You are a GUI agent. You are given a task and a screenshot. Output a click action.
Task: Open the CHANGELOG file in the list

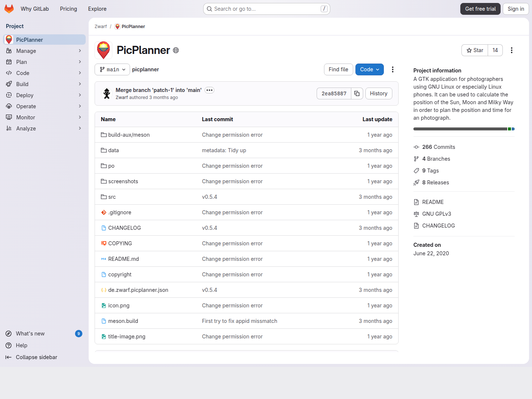125,228
